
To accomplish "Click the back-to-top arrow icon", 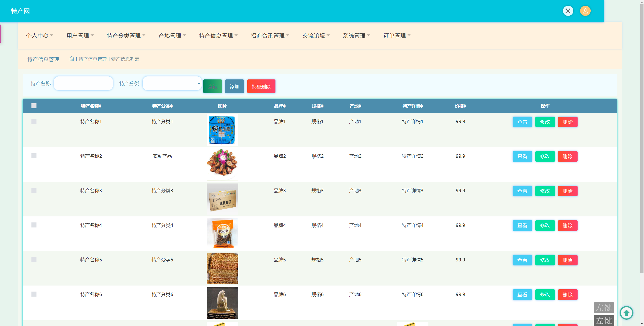I will pos(626,313).
